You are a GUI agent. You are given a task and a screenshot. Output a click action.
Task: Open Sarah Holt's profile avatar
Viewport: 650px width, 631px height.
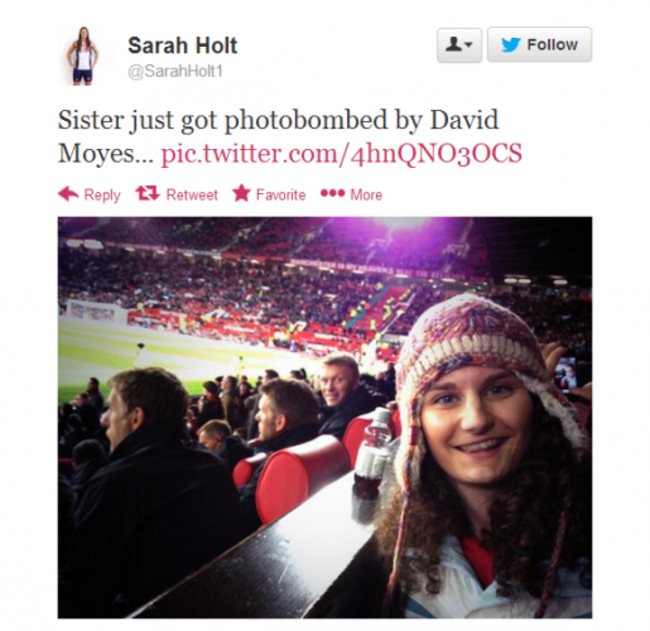[x=83, y=56]
